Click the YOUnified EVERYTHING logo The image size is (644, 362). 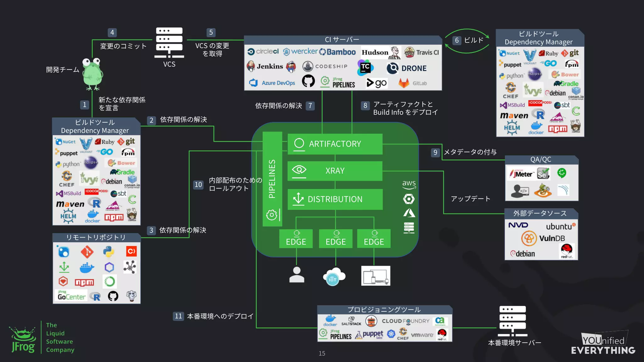(603, 343)
